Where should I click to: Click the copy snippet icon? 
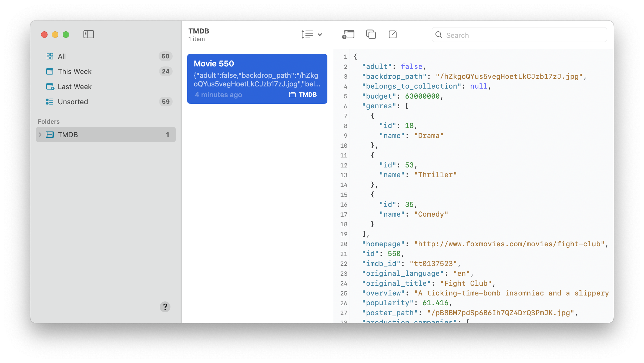(x=371, y=34)
